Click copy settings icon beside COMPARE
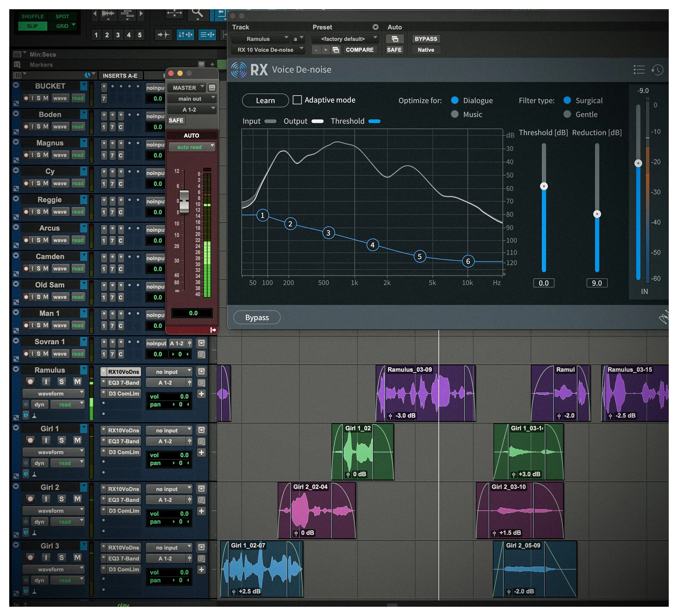Image resolution: width=678 pixels, height=616 pixels. 335,50
